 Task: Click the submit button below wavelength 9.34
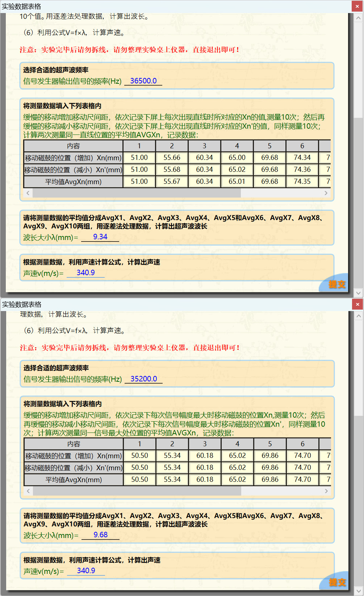pos(336,284)
